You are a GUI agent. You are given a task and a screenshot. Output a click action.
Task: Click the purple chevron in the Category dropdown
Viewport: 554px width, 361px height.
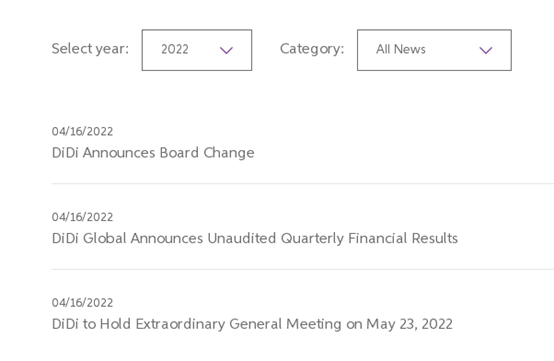point(486,51)
